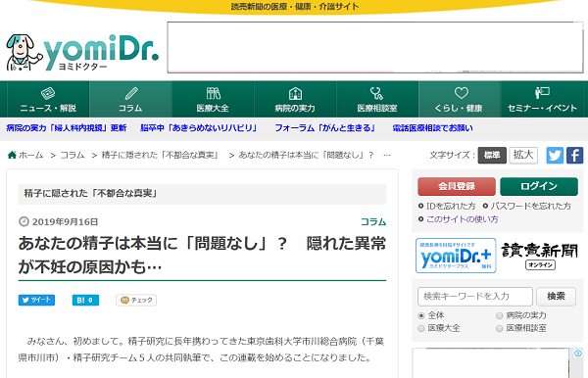Open the 読売新聞オンライン banner
The width and height of the screenshot is (588, 378).
tap(540, 256)
